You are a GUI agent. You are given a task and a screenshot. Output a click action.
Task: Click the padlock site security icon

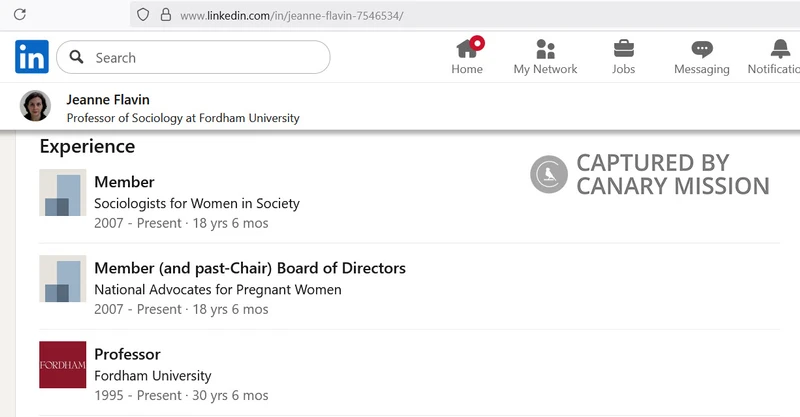pos(166,15)
